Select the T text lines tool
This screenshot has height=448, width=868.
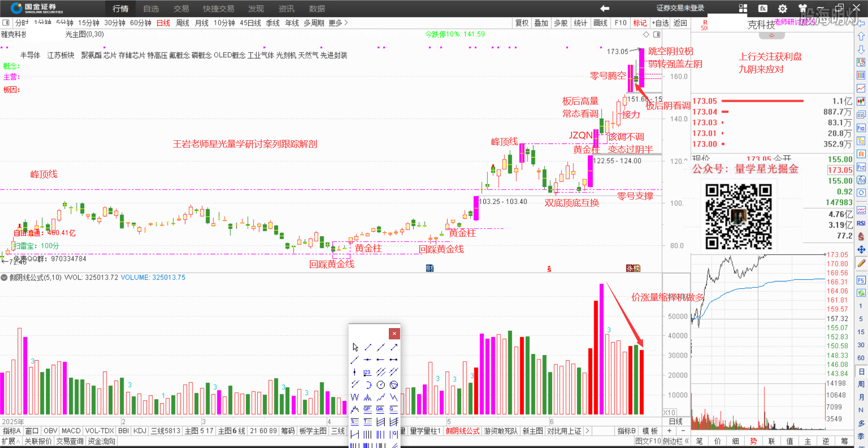click(368, 422)
